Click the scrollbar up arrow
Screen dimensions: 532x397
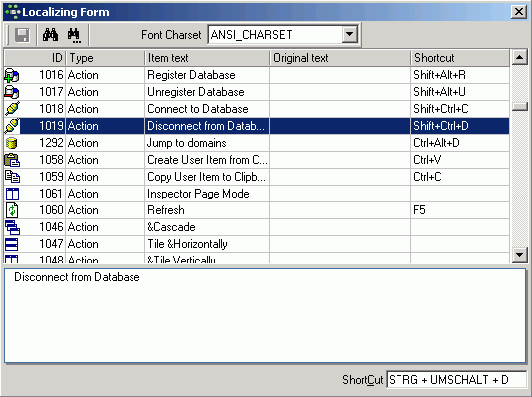(x=519, y=57)
